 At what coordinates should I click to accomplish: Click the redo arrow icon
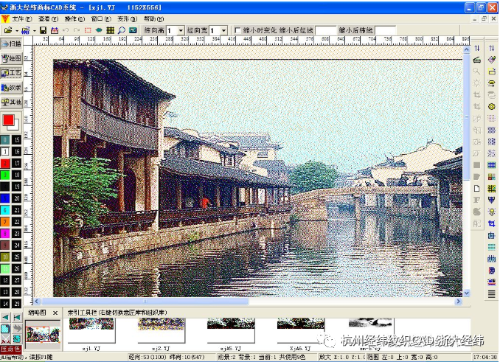pyautogui.click(x=77, y=30)
